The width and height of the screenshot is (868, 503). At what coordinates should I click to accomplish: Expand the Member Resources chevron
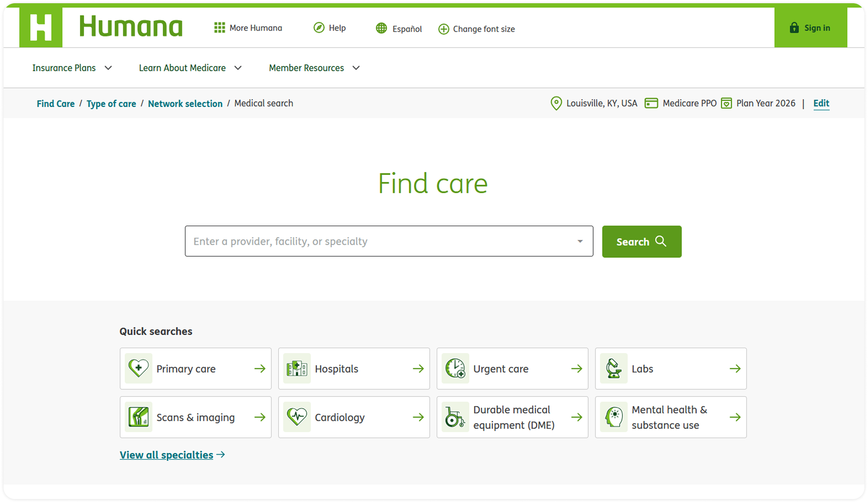tap(356, 68)
